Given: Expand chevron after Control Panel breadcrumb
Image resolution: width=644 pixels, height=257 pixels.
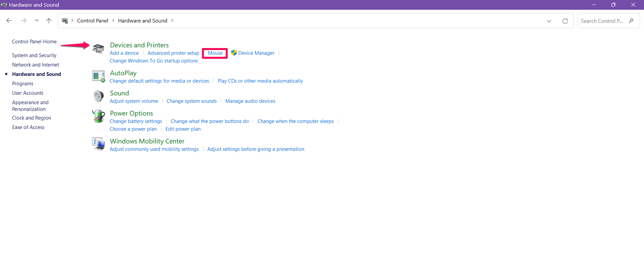Looking at the screenshot, I should click(x=113, y=20).
